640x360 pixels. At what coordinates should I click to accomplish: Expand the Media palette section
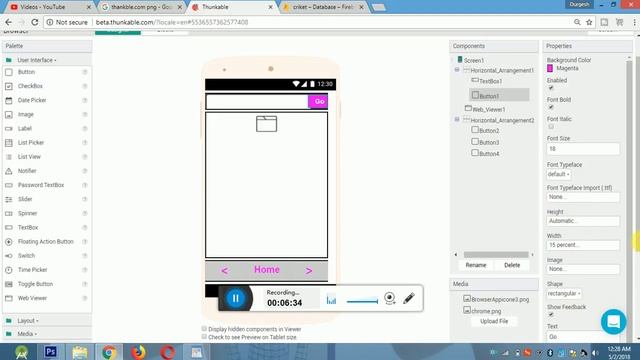coord(27,334)
